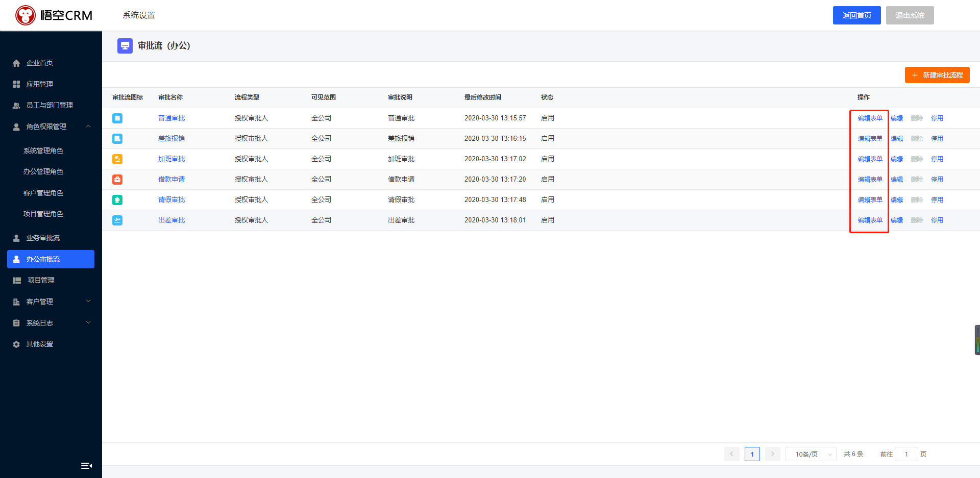This screenshot has height=478, width=980.
Task: Collapse the 角色权限管理 menu
Action: click(x=88, y=127)
